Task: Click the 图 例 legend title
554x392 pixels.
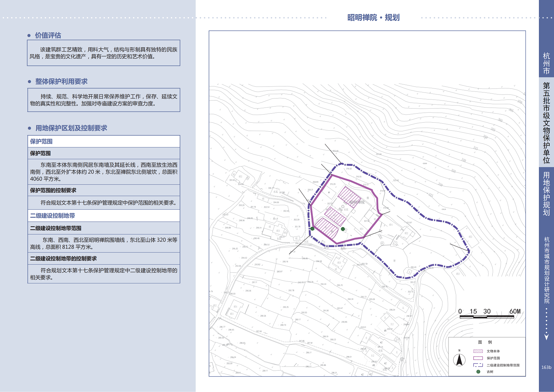Action: point(485,342)
